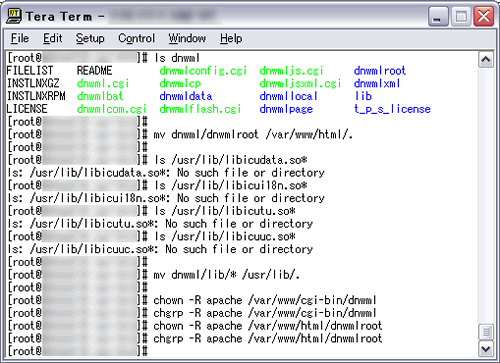Open the File menu

20,38
